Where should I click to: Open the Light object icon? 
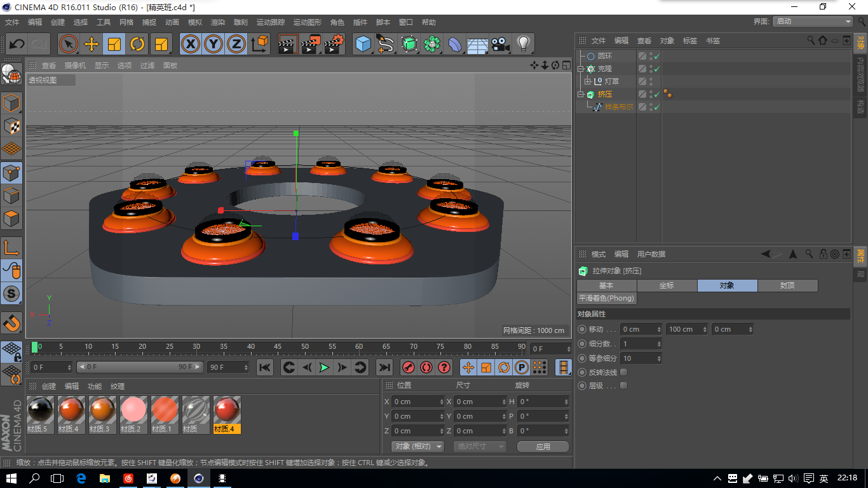tap(523, 44)
